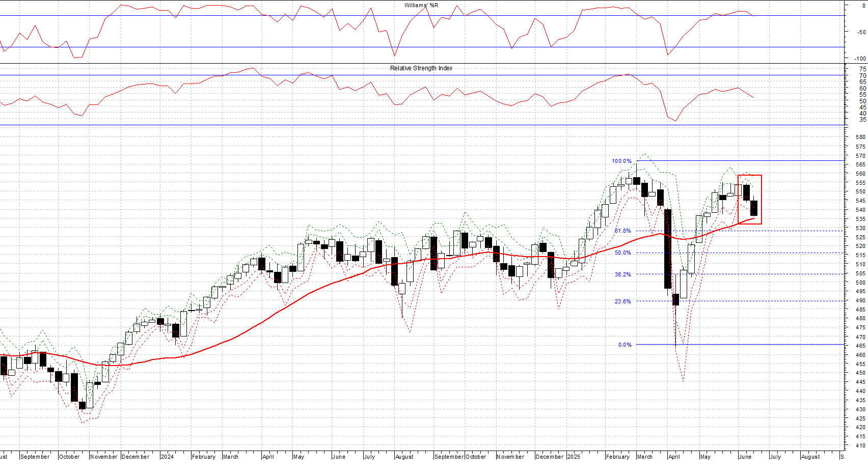The width and height of the screenshot is (868, 476).
Task: Click the 410 price axis value
Action: coord(860,445)
